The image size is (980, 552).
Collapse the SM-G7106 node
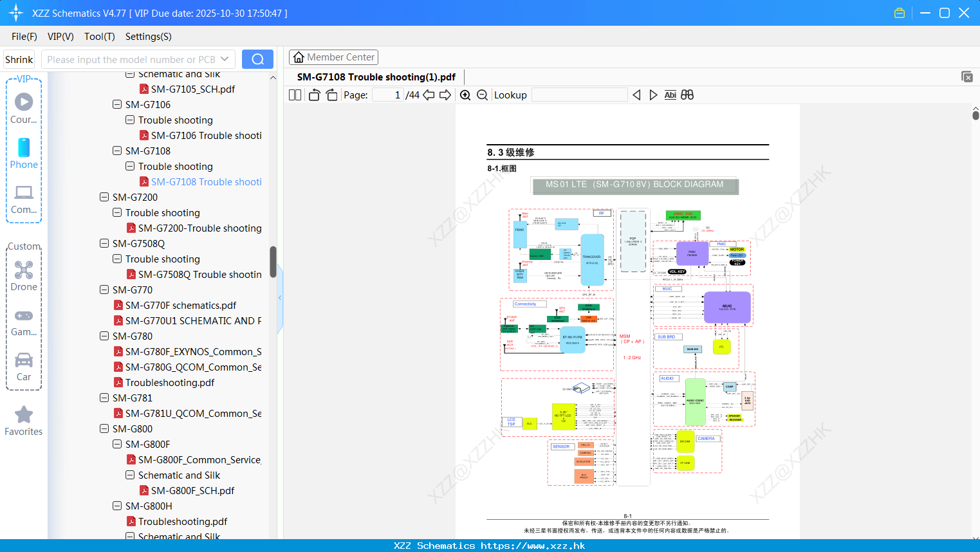click(117, 104)
